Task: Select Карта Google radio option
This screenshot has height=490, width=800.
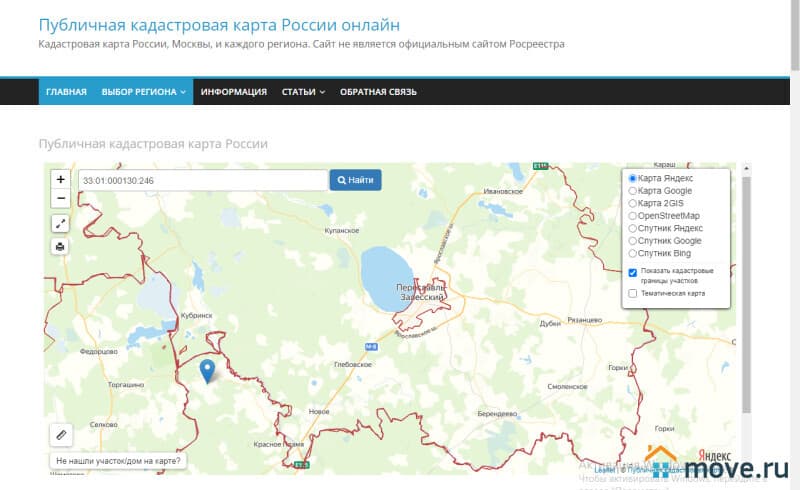Action: [632, 190]
